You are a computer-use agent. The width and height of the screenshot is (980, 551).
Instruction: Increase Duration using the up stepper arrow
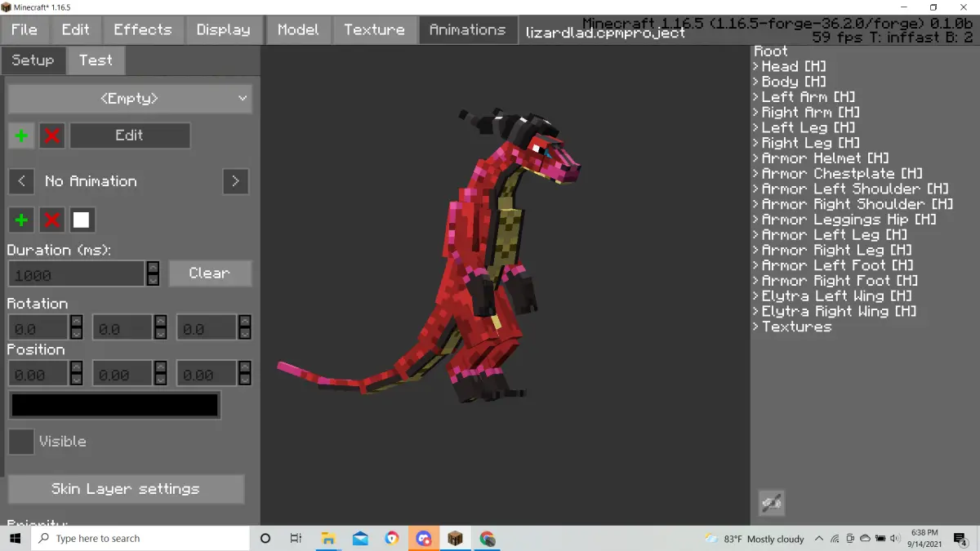[x=153, y=268]
